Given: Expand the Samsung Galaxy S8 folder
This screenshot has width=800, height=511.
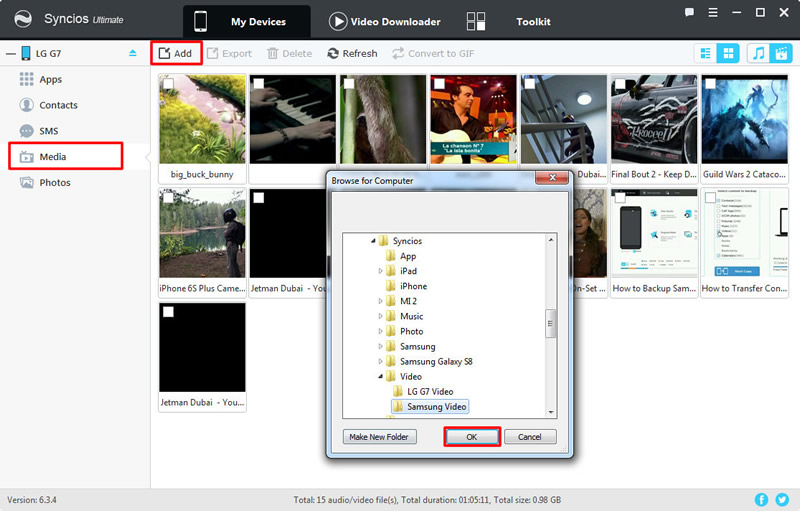Looking at the screenshot, I should pyautogui.click(x=380, y=362).
